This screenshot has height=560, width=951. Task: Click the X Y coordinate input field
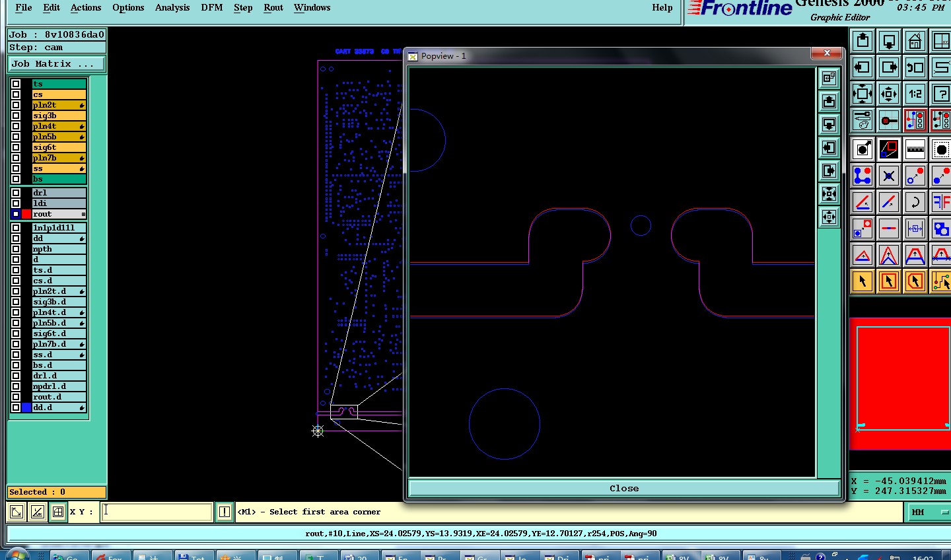tap(157, 512)
